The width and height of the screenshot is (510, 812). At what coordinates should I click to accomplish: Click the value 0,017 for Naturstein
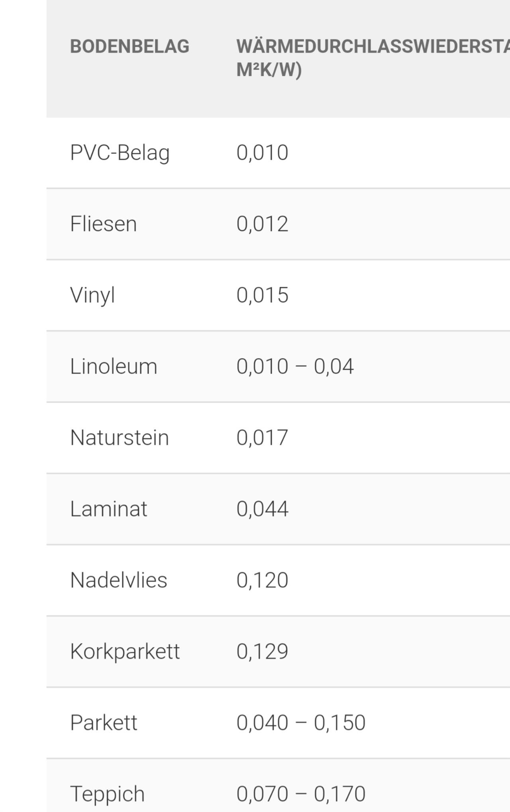(262, 438)
